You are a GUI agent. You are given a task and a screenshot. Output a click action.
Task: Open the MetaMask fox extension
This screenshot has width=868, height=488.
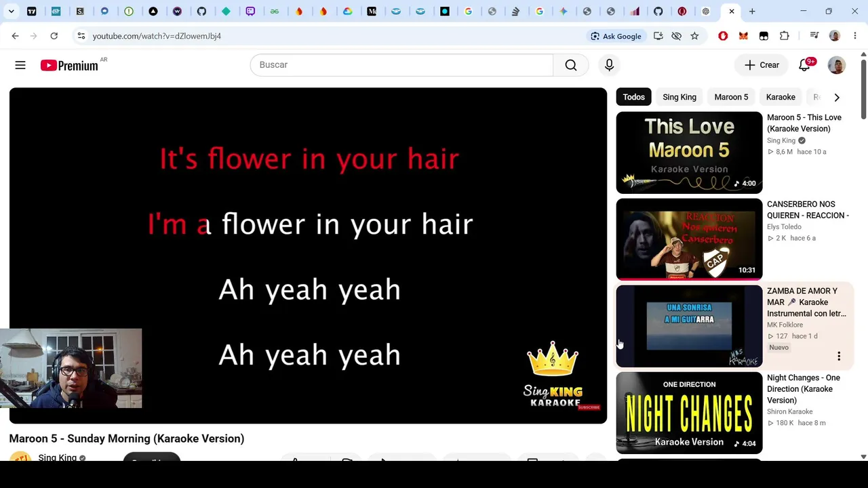pyautogui.click(x=743, y=36)
